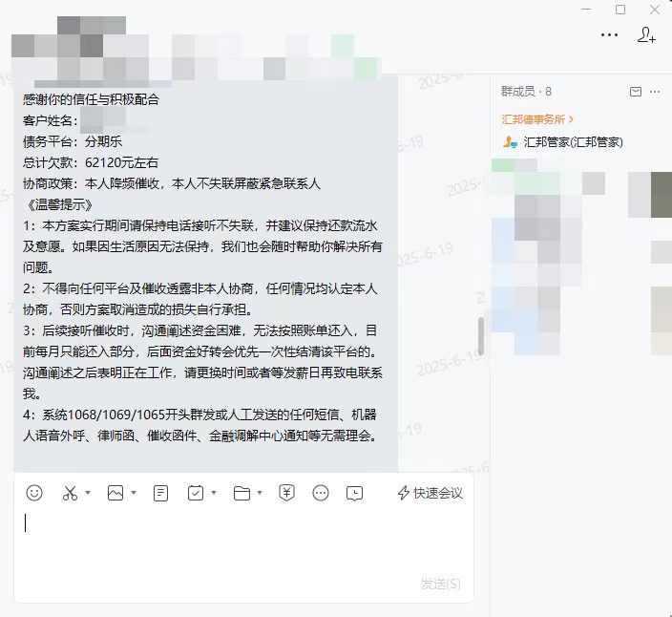Open the document notes icon
The height and width of the screenshot is (617, 672).
click(160, 493)
